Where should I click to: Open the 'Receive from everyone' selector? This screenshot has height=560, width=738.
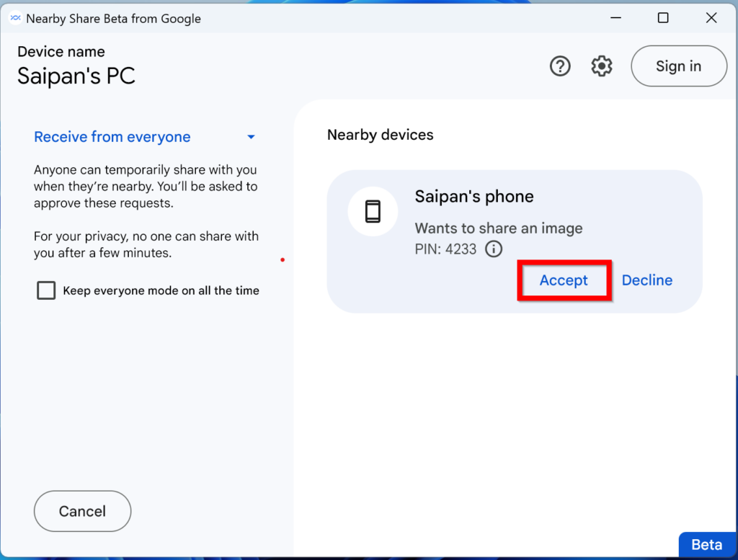[x=112, y=137]
